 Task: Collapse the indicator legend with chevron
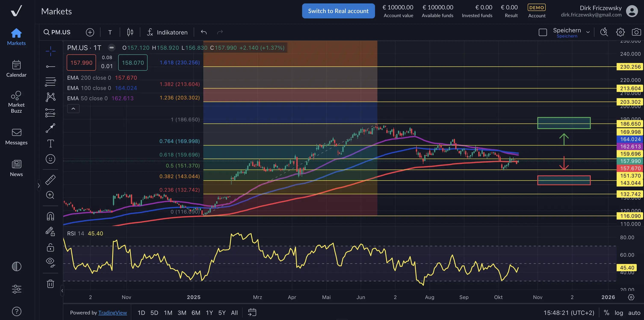click(x=73, y=109)
